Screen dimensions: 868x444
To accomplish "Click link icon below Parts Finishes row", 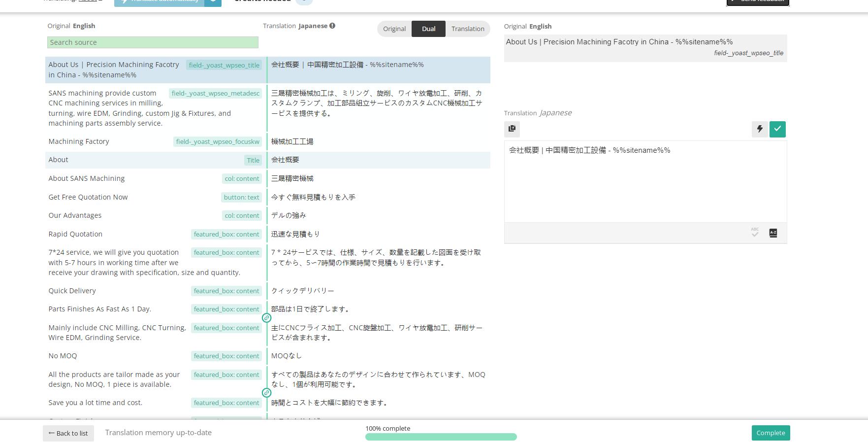I will coord(266,318).
